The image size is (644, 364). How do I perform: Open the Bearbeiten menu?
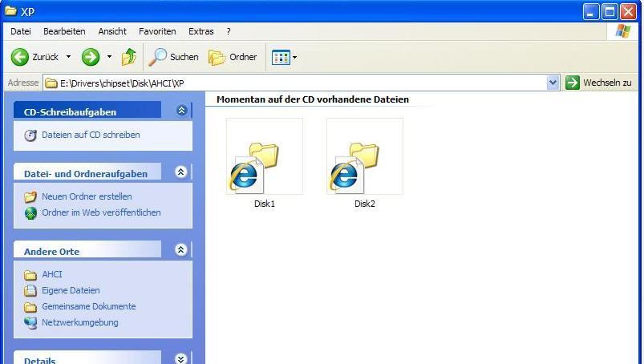tap(64, 31)
